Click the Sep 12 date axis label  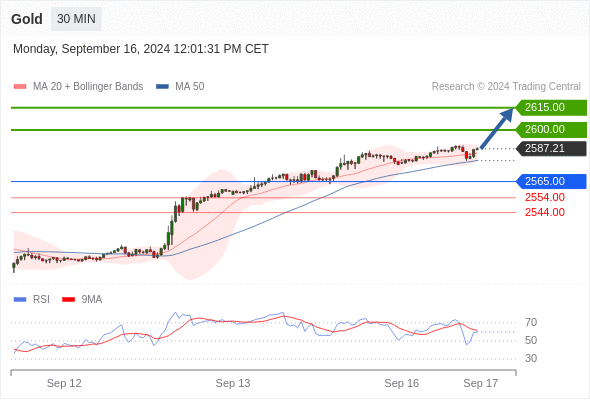tap(64, 383)
